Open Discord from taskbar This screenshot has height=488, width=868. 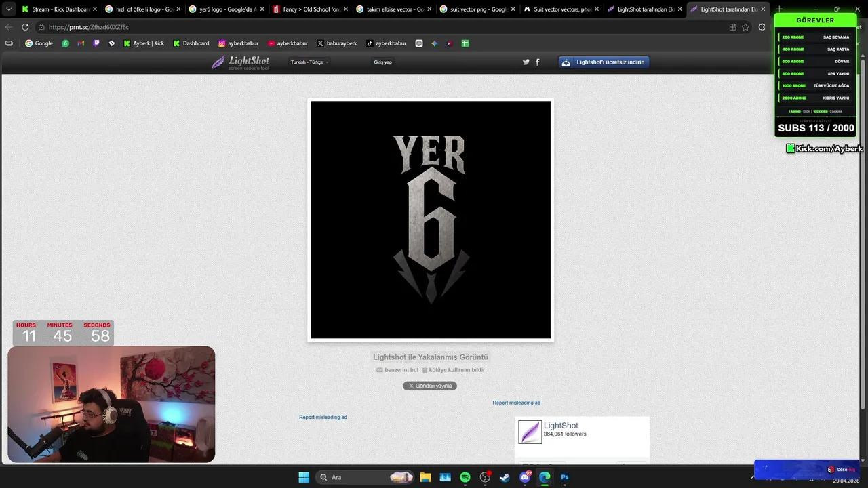point(525,477)
